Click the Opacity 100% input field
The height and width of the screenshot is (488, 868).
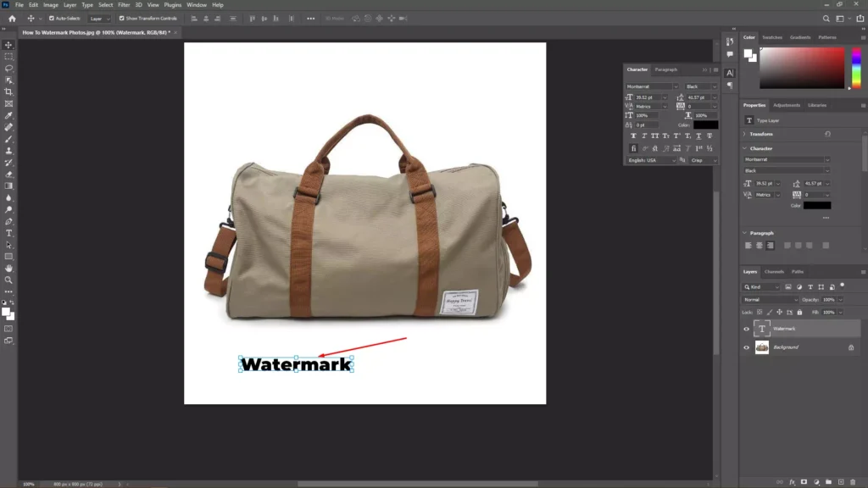tap(829, 300)
